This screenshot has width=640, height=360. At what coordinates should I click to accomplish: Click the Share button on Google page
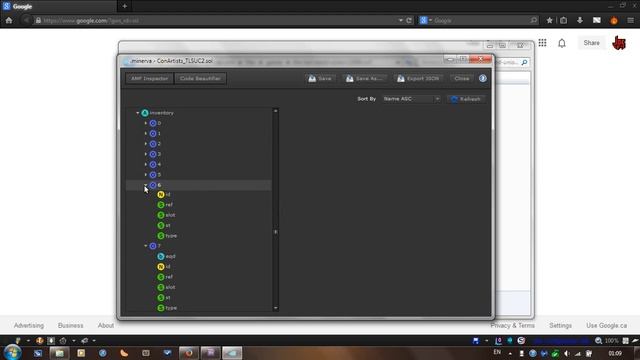[x=591, y=43]
